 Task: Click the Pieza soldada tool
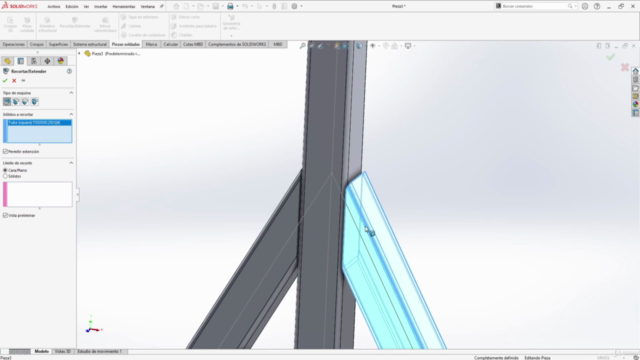(x=27, y=25)
